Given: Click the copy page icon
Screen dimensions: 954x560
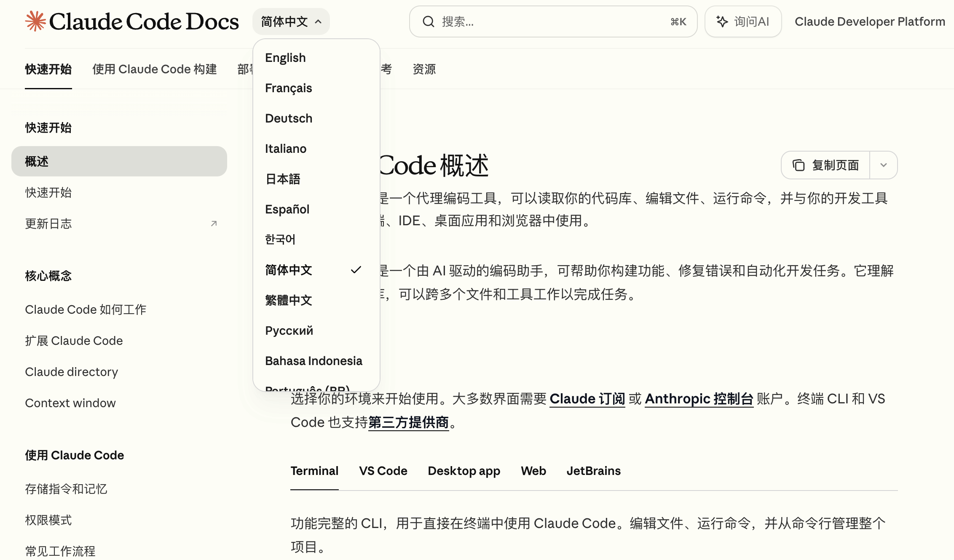Looking at the screenshot, I should coord(798,165).
